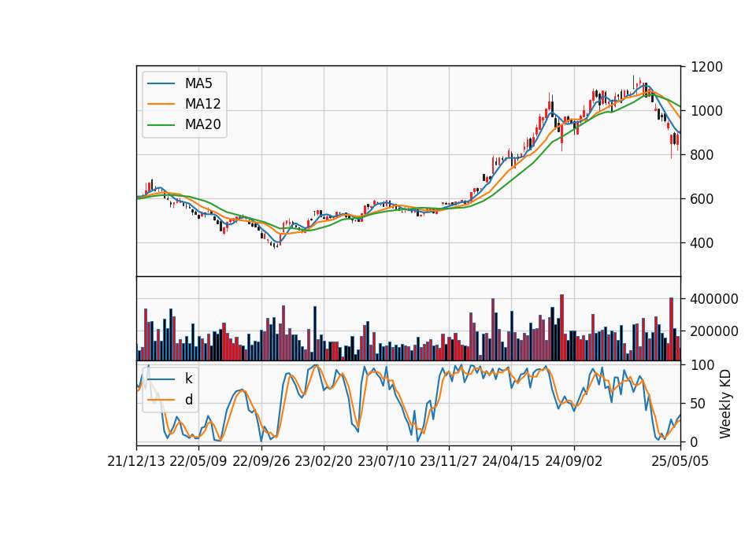Screen dimensions: 756x543
Task: Click the MA5 legend entry
Action: point(180,83)
